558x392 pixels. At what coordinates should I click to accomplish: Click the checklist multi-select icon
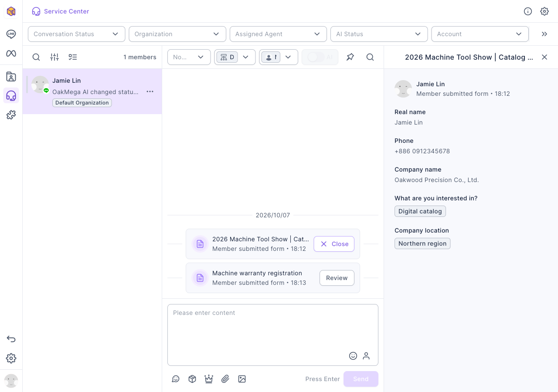coord(73,57)
